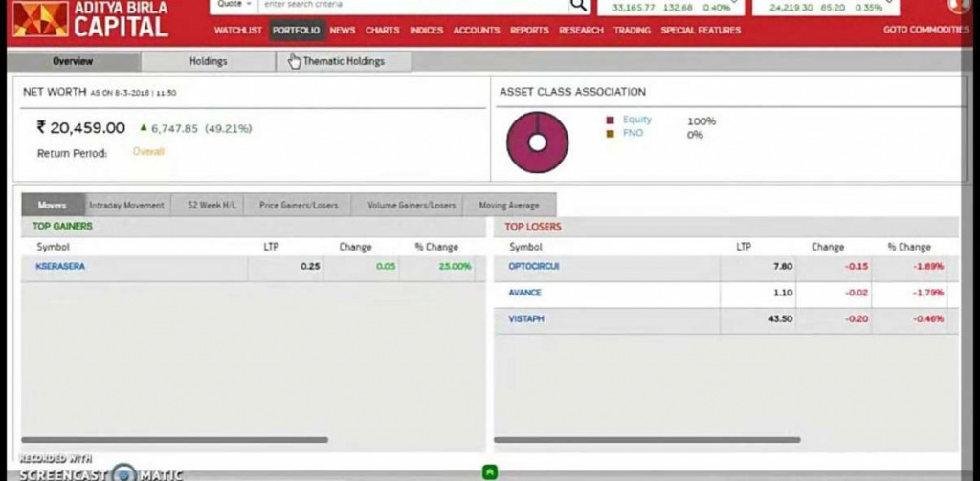Open the Charts menu
The width and height of the screenshot is (980, 481).
click(x=382, y=31)
